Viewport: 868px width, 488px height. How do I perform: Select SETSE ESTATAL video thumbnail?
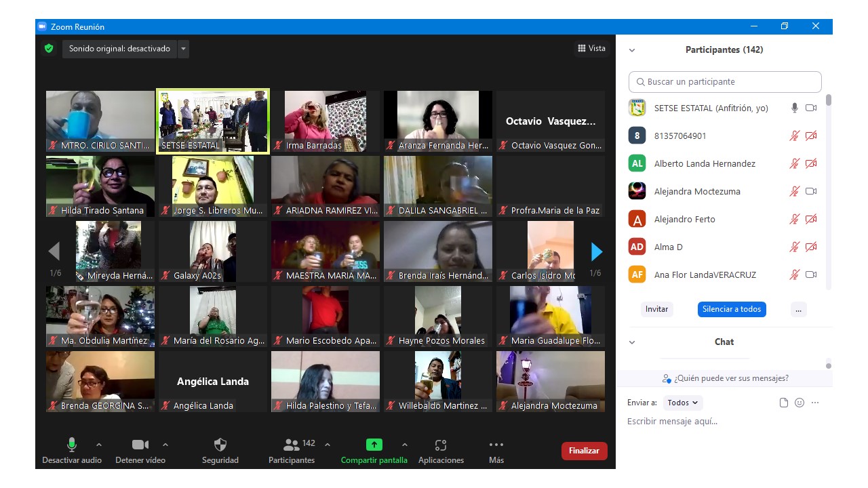pos(213,121)
